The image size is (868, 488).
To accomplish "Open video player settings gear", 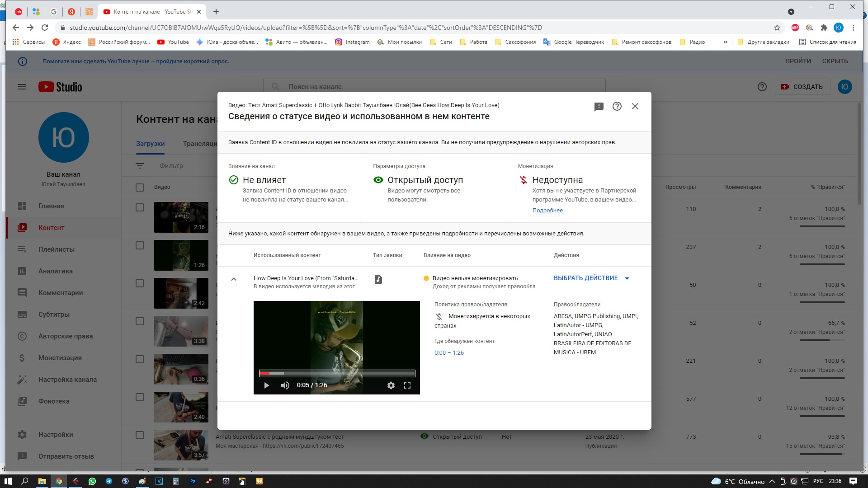I will coord(391,385).
